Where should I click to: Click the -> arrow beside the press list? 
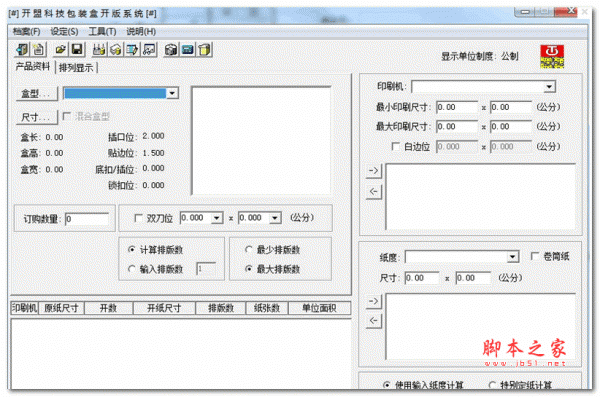point(373,170)
